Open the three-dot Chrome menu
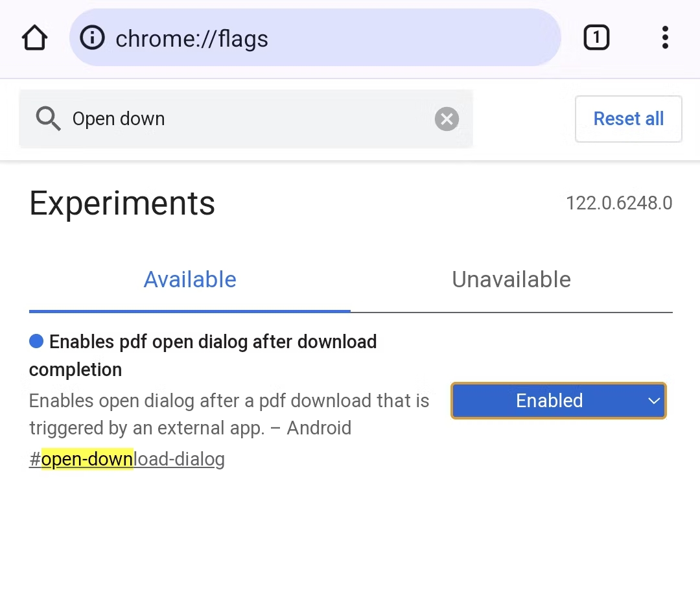The image size is (700, 590). [665, 38]
